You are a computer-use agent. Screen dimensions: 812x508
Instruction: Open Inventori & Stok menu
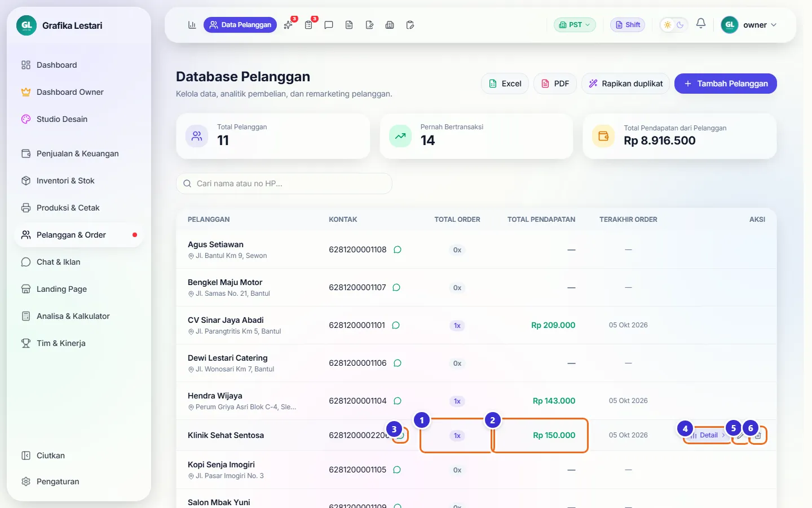click(x=79, y=181)
